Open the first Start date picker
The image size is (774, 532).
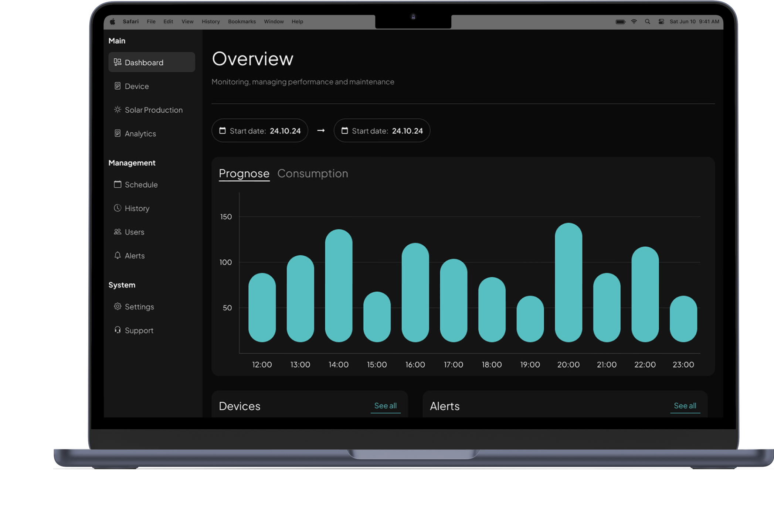[259, 130]
